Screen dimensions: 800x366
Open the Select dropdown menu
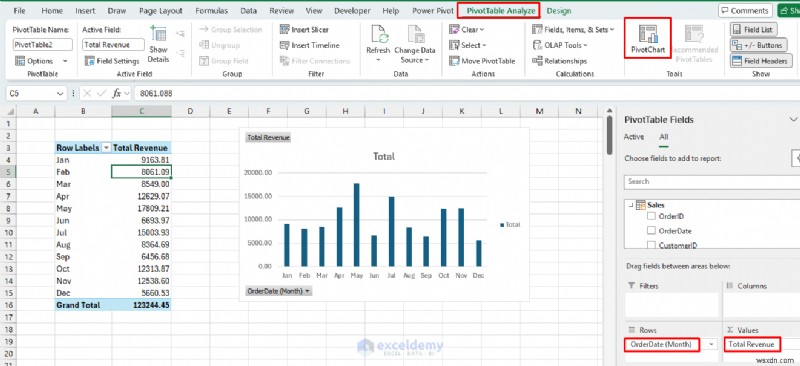click(467, 45)
